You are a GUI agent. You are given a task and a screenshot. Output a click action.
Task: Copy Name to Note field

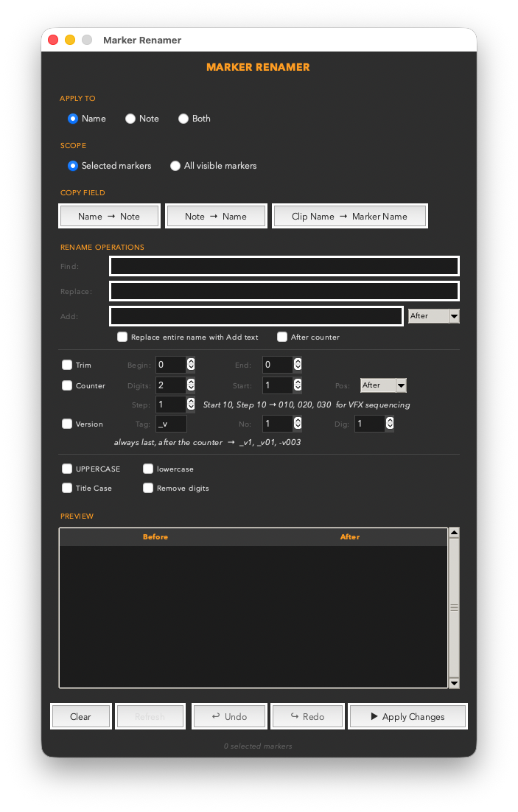109,217
